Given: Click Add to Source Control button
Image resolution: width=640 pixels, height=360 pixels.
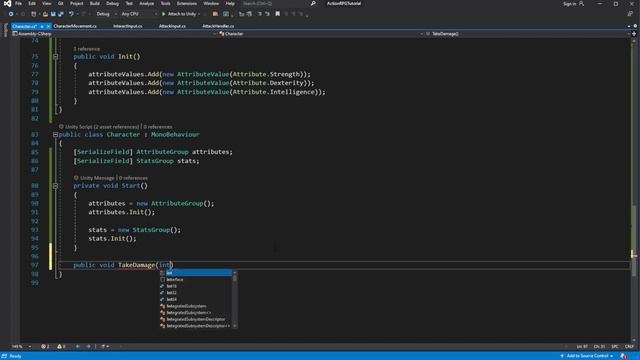Looking at the screenshot, I should click(587, 356).
